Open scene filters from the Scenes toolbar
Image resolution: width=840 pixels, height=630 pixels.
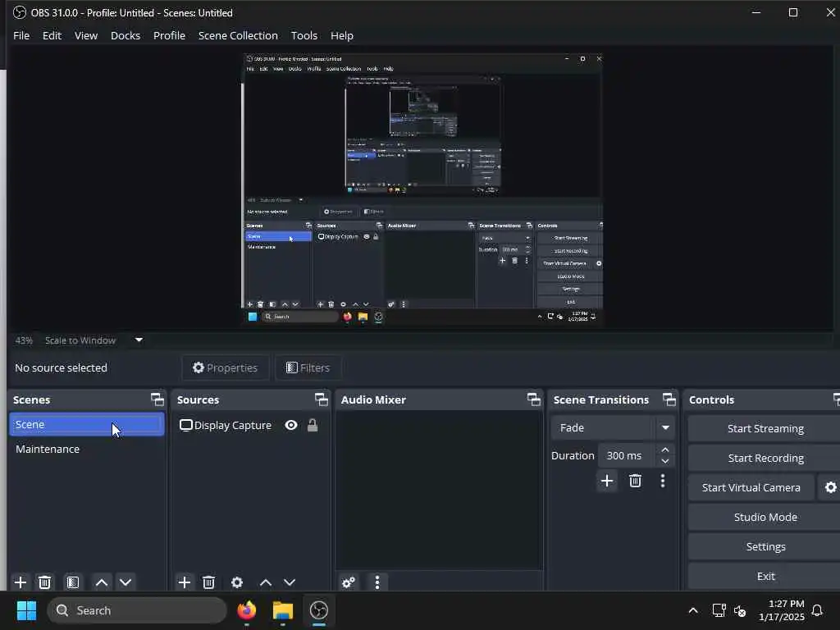73,582
